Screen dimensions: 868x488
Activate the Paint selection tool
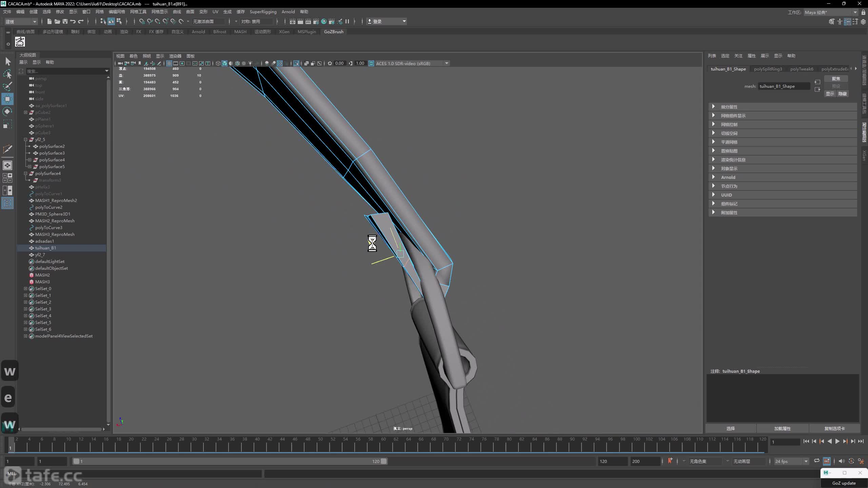pos(7,86)
